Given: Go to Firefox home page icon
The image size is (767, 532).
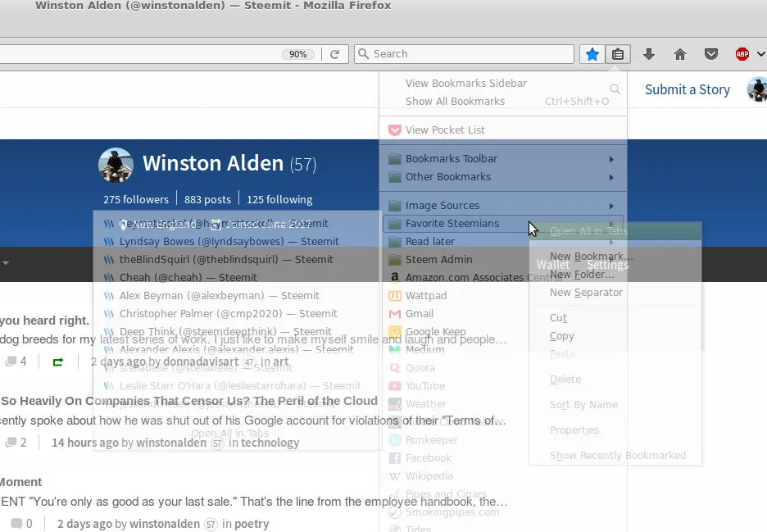Looking at the screenshot, I should click(x=680, y=54).
